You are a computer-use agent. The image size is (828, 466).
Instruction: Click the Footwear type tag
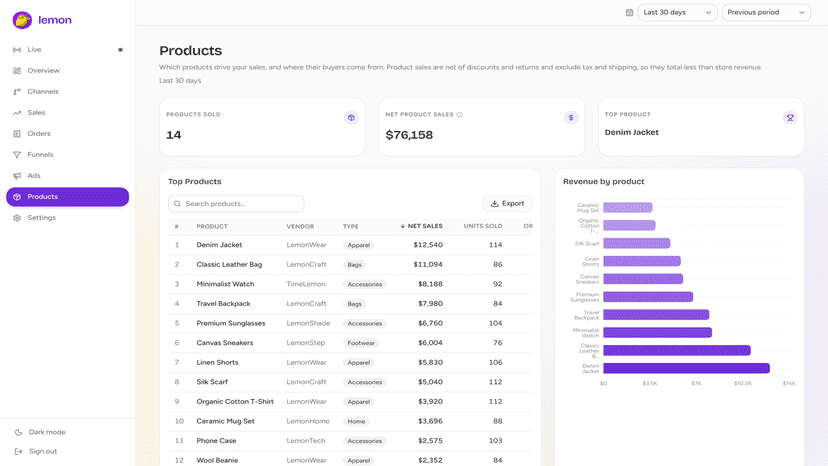[361, 343]
